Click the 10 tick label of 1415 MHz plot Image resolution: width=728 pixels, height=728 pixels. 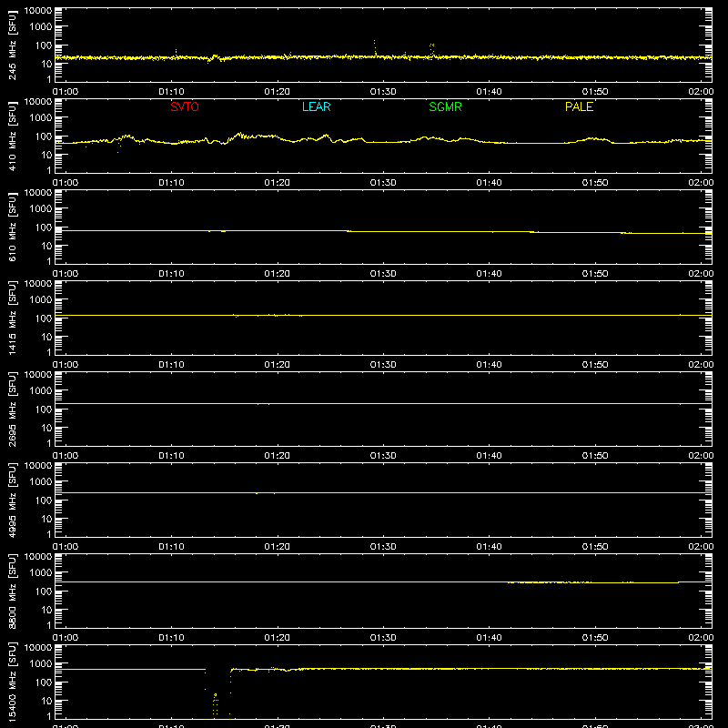[46, 337]
